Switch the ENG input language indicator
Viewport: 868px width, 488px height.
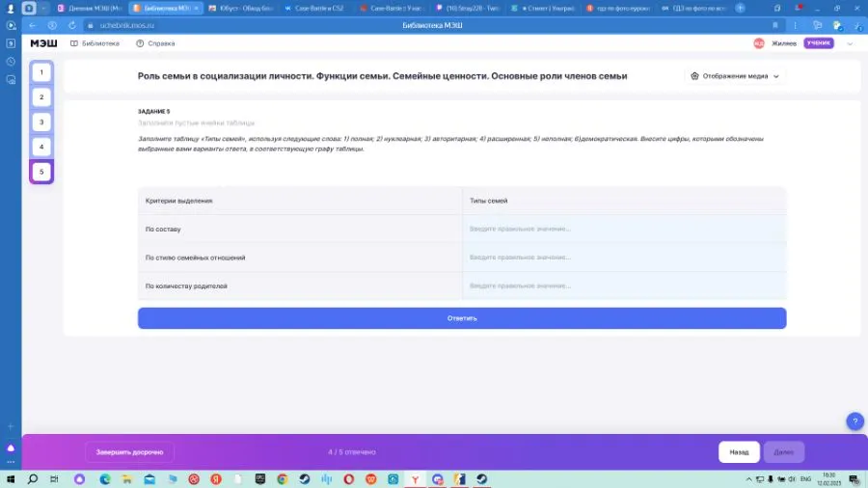[806, 479]
